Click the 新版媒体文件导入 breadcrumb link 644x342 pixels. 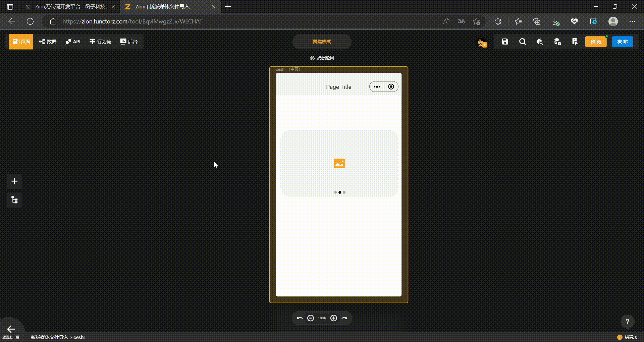pyautogui.click(x=49, y=337)
